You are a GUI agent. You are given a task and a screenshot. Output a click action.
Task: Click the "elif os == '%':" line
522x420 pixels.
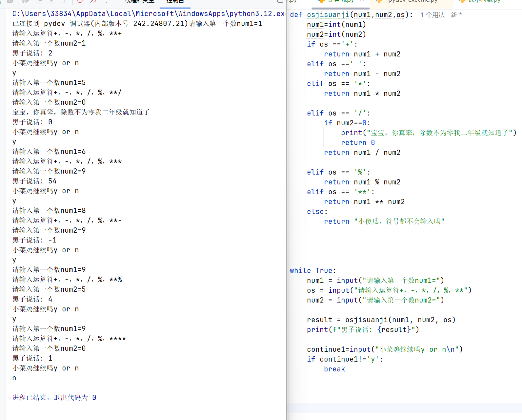(x=339, y=172)
